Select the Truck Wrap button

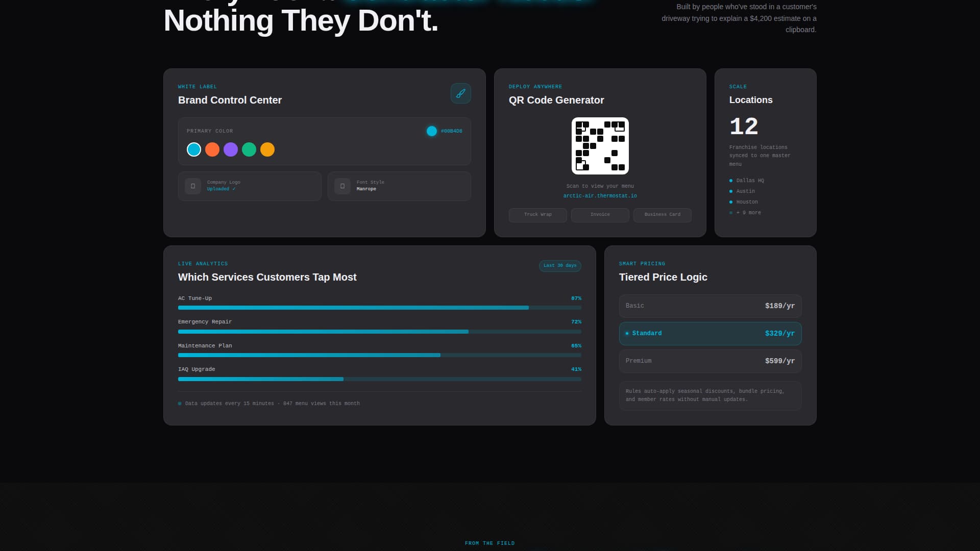pyautogui.click(x=538, y=215)
